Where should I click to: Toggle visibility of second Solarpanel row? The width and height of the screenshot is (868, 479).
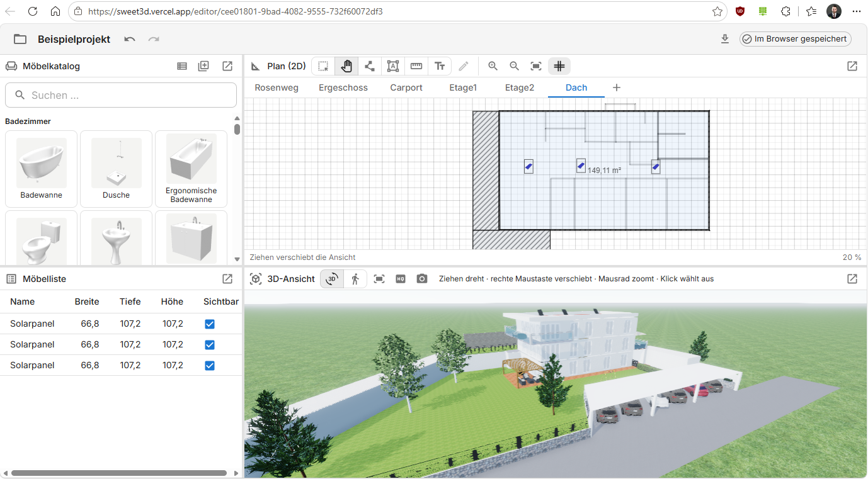tap(210, 344)
